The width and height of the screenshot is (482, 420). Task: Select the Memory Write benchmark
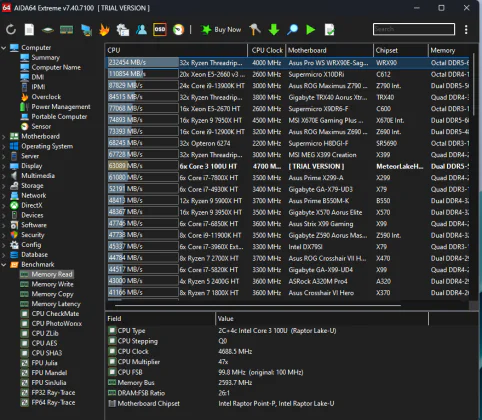tap(52, 284)
